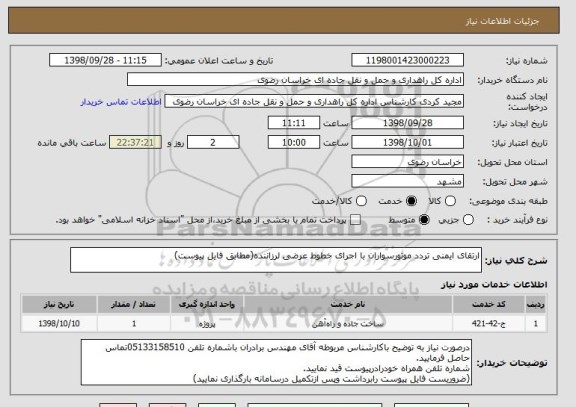Click the buyer notes text area

click(276, 362)
